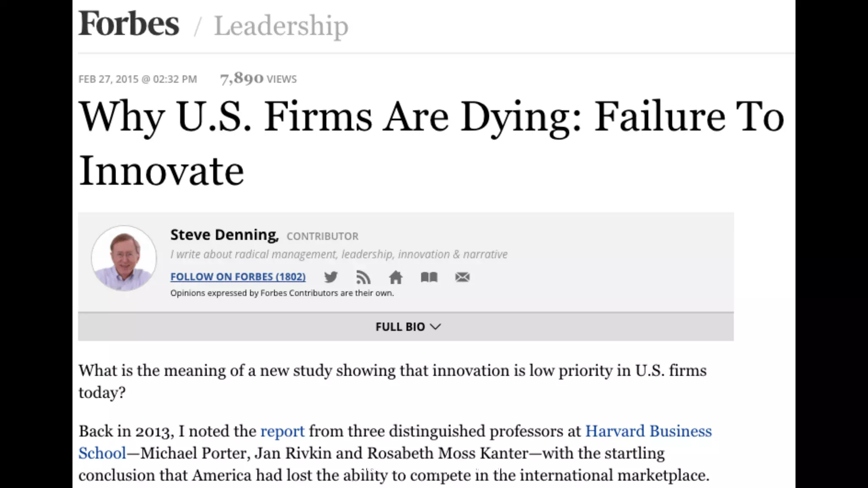This screenshot has height=488, width=868.
Task: Expand the FULL BIO section
Action: 400,327
